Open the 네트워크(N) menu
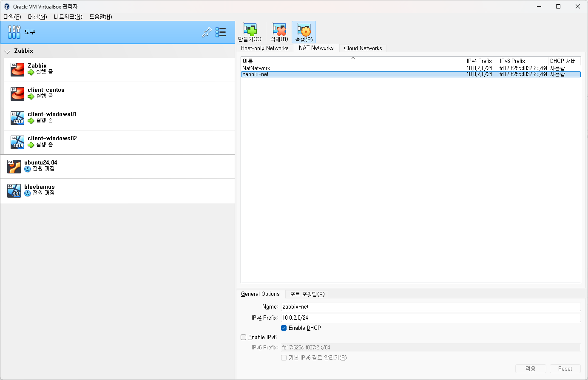The width and height of the screenshot is (588, 380). click(68, 17)
